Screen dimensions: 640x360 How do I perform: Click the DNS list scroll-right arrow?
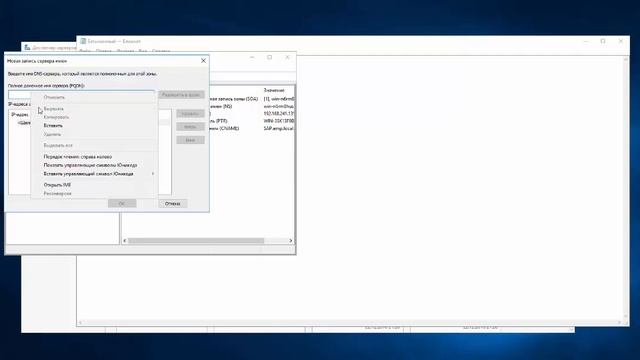click(x=291, y=240)
